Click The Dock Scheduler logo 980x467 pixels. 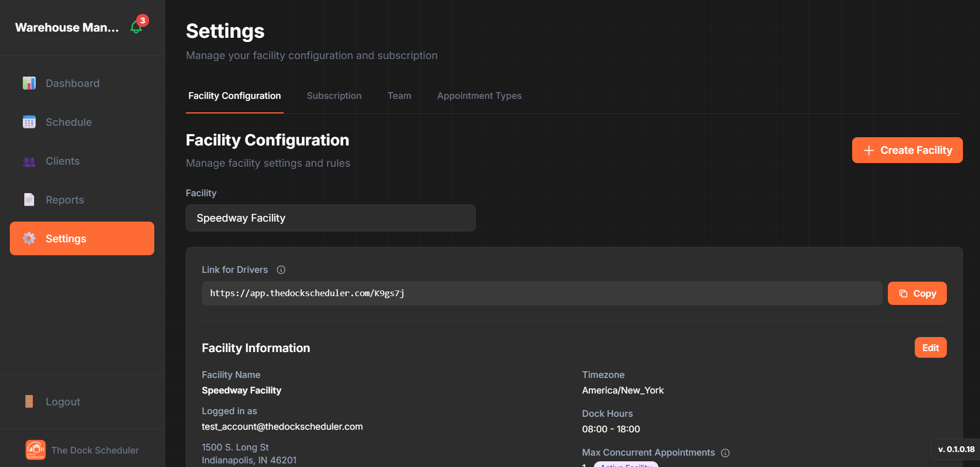35,449
